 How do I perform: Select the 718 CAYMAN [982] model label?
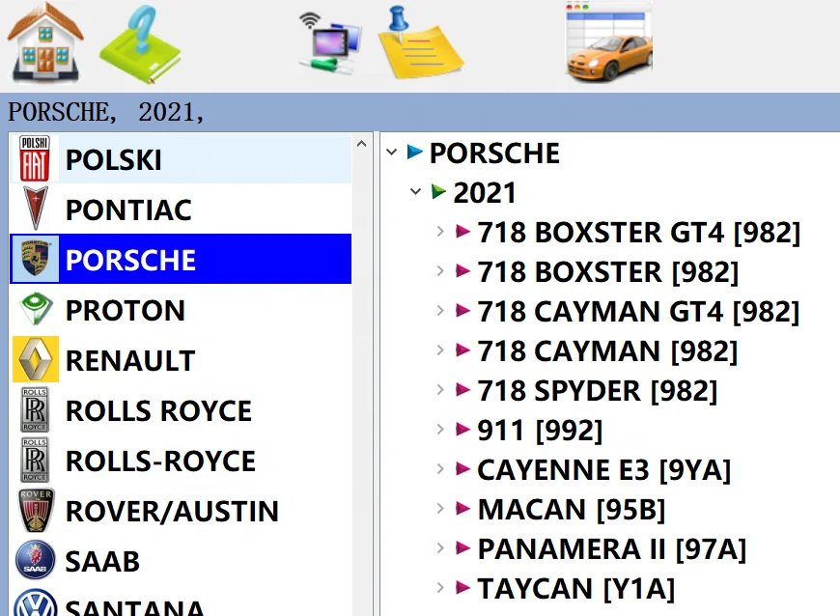[607, 350]
